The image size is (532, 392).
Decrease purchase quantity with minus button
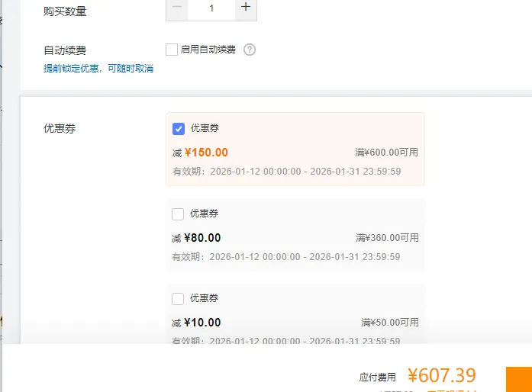177,9
